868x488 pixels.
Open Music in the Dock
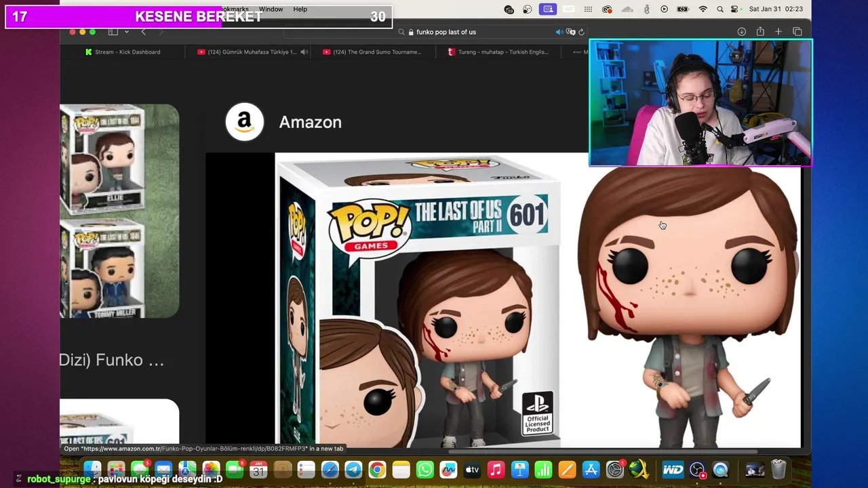[496, 469]
